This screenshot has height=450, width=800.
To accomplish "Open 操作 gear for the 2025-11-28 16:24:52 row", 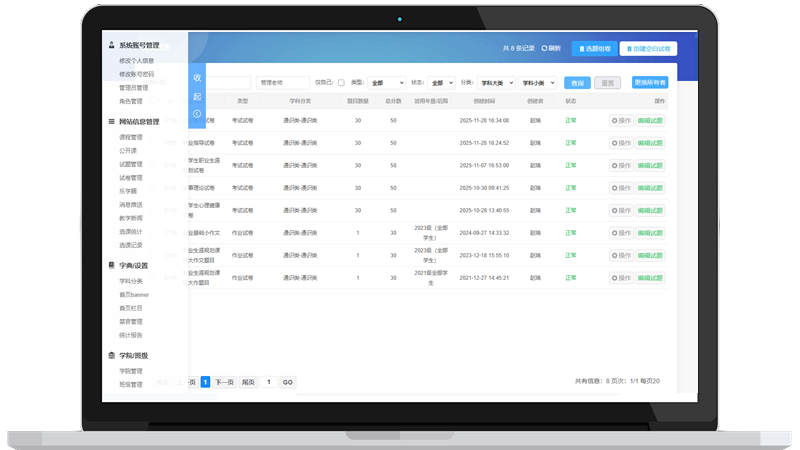I will 621,143.
